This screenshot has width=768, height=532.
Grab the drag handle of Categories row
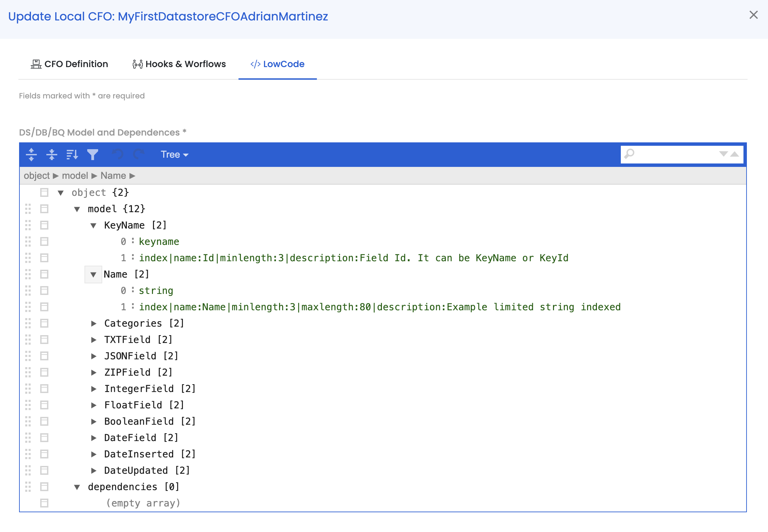coord(28,323)
